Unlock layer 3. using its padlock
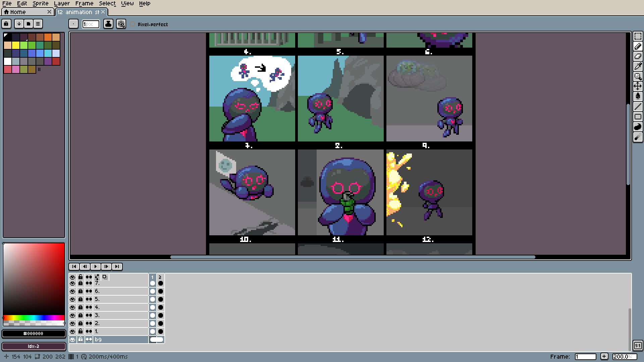This screenshot has height=362, width=644. pyautogui.click(x=80, y=315)
